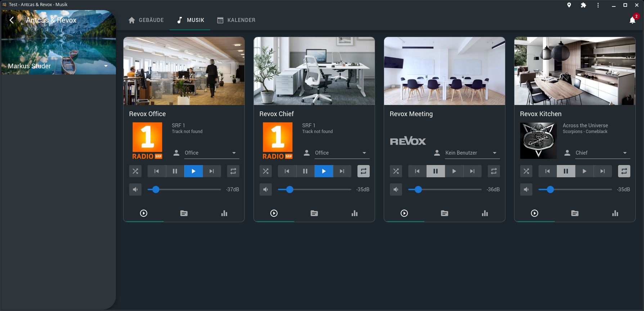Pause playback in Revox Chief
644x311 pixels.
pyautogui.click(x=305, y=171)
